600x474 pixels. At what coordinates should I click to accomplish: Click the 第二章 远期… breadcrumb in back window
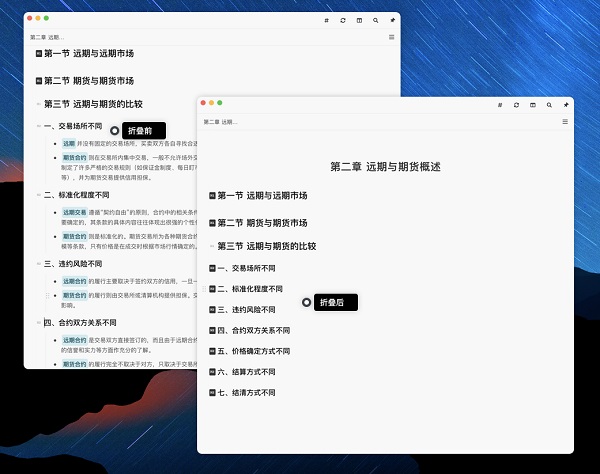tap(47, 37)
